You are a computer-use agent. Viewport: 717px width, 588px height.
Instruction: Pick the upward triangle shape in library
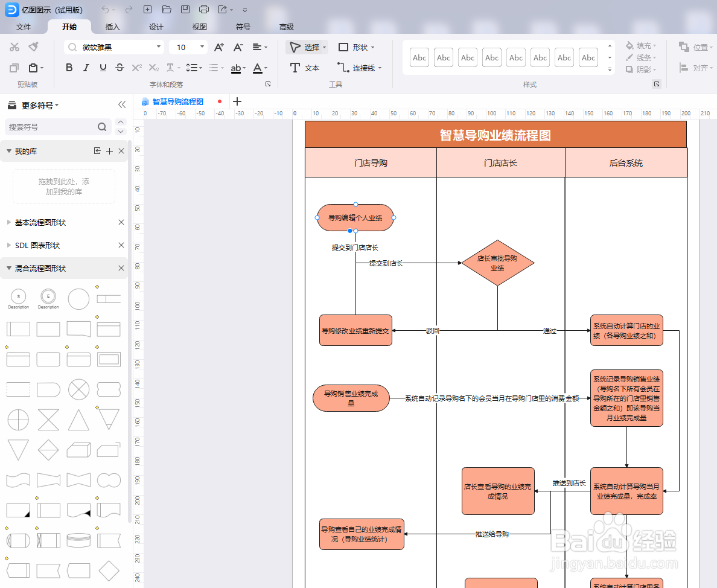click(78, 420)
